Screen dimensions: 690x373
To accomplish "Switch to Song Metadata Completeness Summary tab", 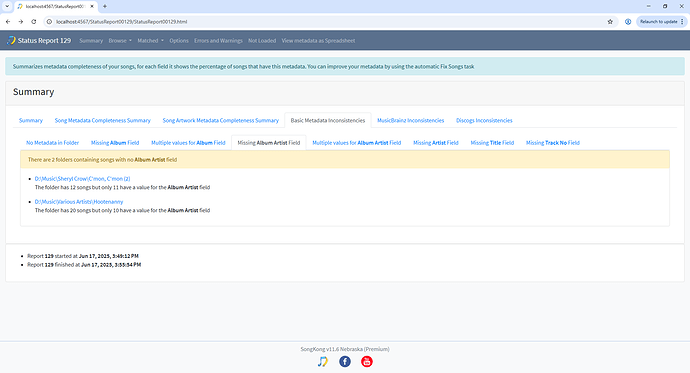I will (103, 121).
